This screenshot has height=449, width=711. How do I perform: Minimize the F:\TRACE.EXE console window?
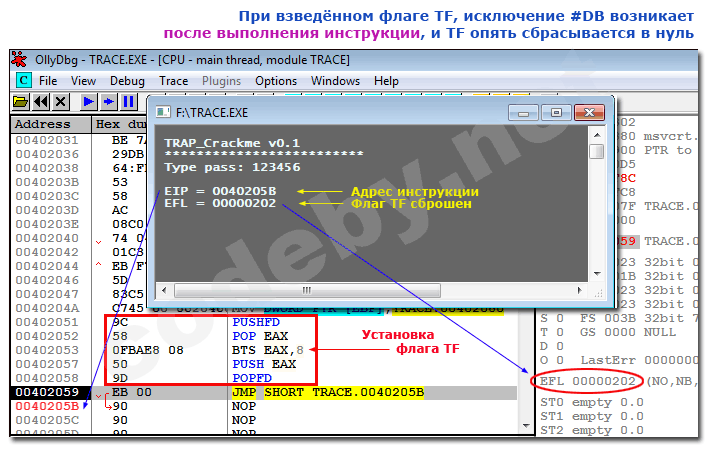click(x=523, y=112)
